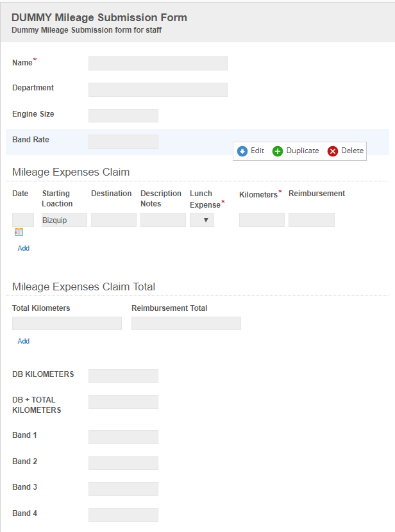
Task: Click the Band Rate input box
Action: point(123,142)
